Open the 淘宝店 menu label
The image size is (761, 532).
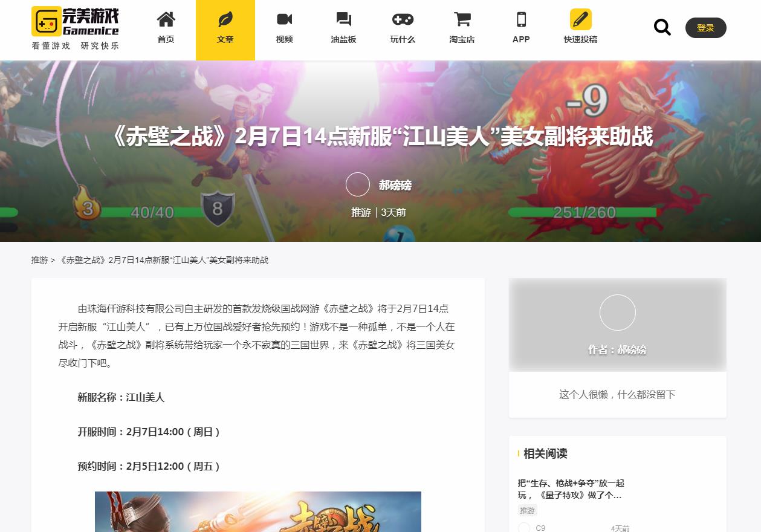[x=462, y=39]
